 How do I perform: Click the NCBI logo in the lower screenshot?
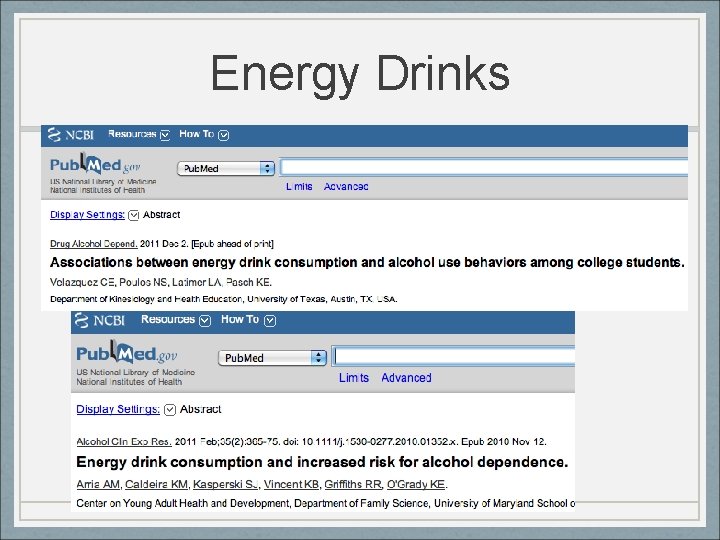(x=100, y=320)
